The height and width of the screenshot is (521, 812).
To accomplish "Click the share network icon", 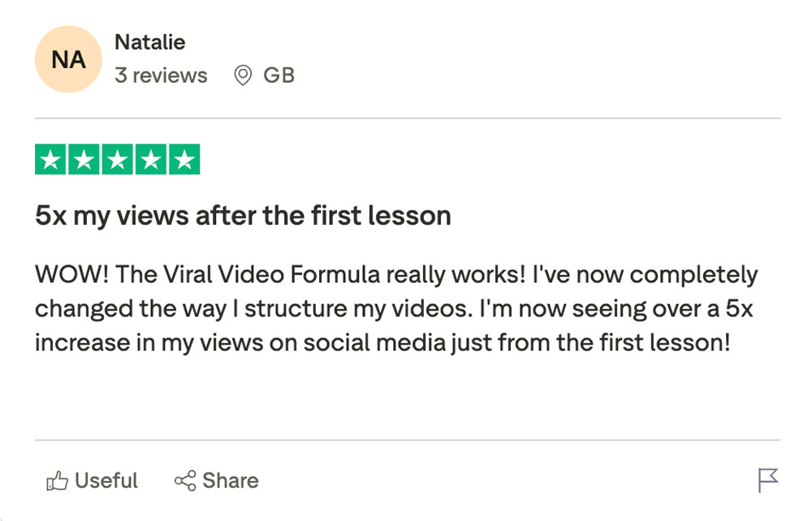I will click(x=185, y=481).
